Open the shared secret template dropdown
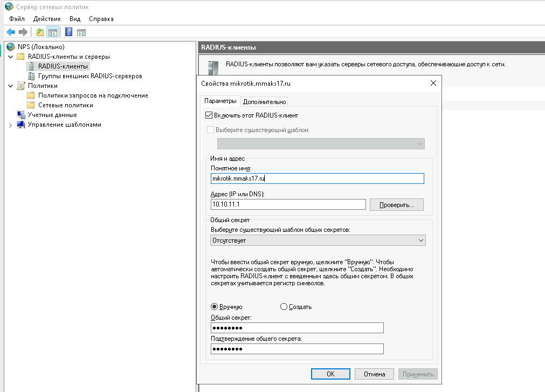This screenshot has height=392, width=545. (x=318, y=240)
